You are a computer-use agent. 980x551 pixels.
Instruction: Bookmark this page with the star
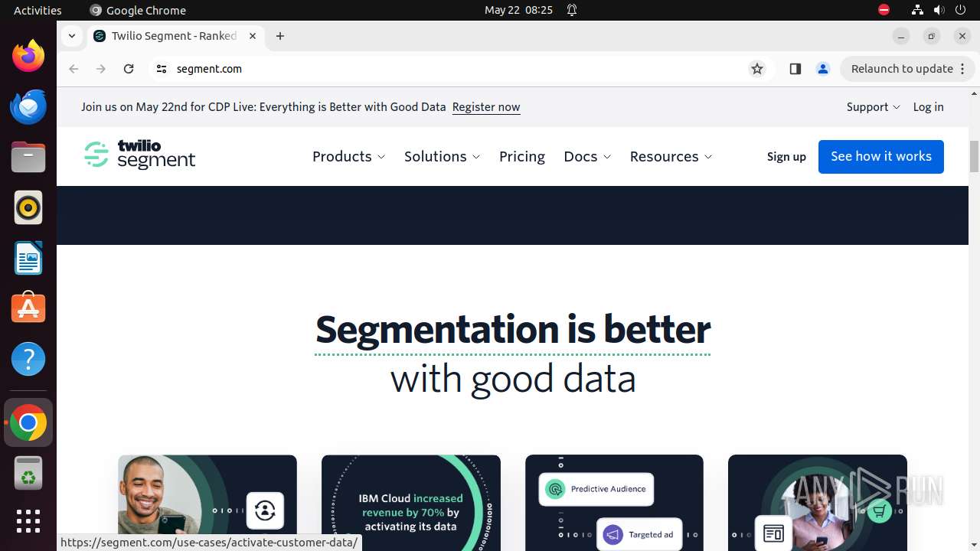click(x=757, y=69)
